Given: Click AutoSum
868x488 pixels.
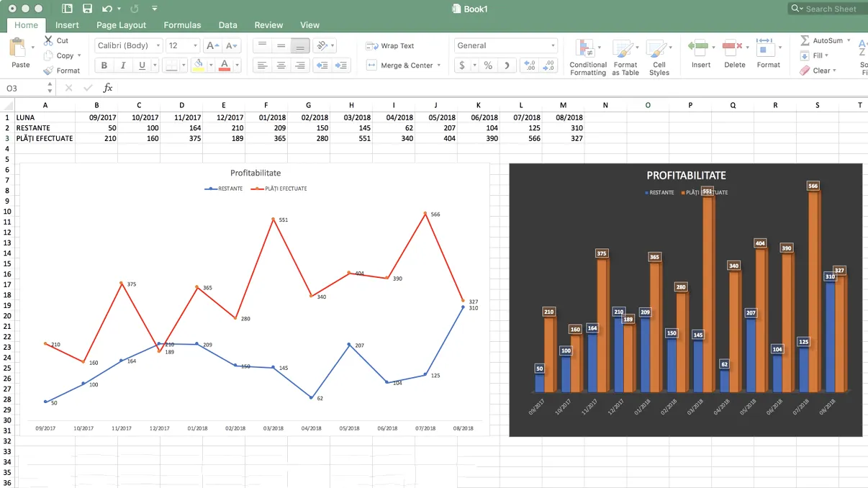Looking at the screenshot, I should tap(820, 40).
